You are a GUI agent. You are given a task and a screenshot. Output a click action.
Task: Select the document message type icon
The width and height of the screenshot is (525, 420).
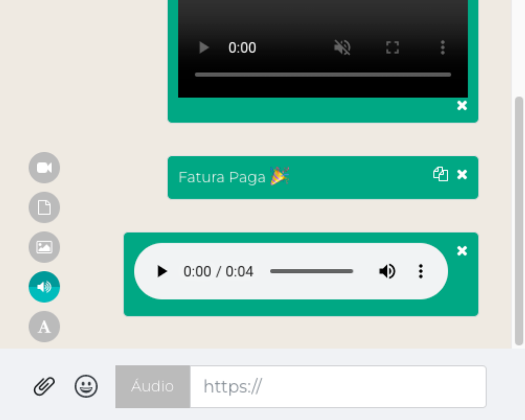pos(44,207)
